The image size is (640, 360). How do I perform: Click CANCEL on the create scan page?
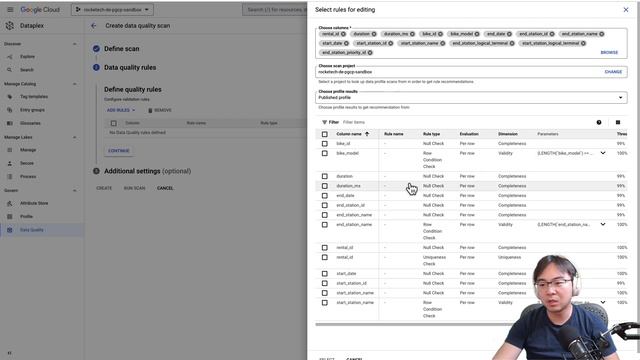pos(165,188)
